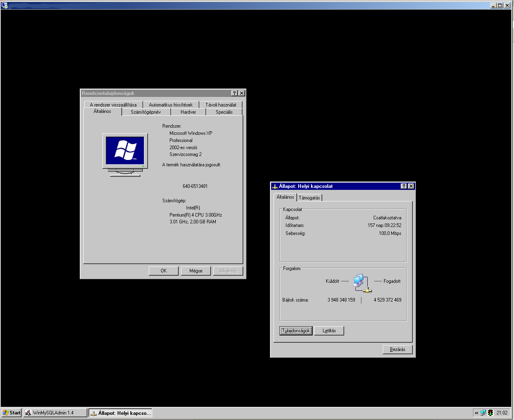Screen dimensions: 514x420
Task: Click the Pentium(R) 4 CPU 3.00GHz text
Action: pyautogui.click(x=195, y=215)
